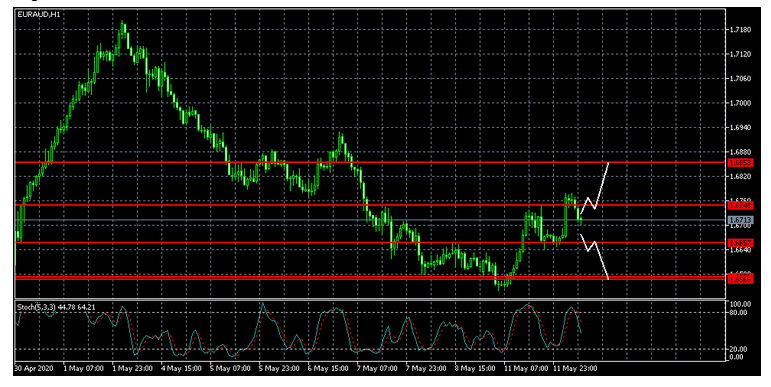
Task: Select the red horizontal line at 1.6657
Action: [x=371, y=243]
